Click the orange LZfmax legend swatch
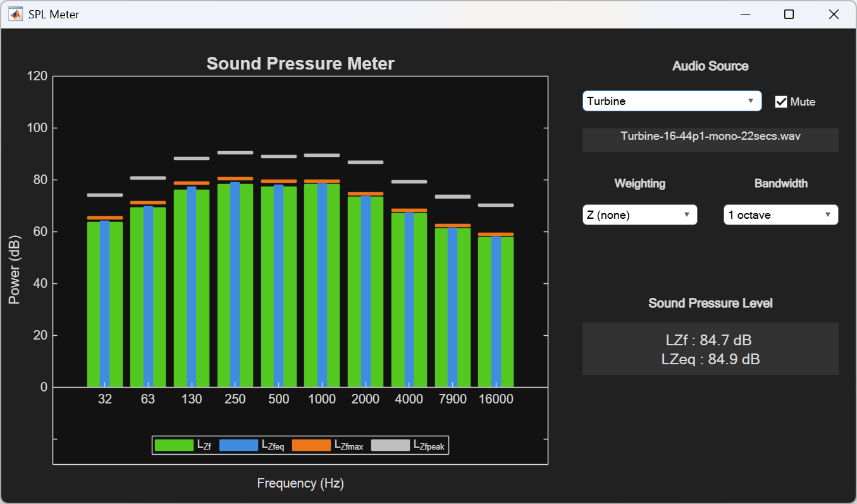 (312, 445)
